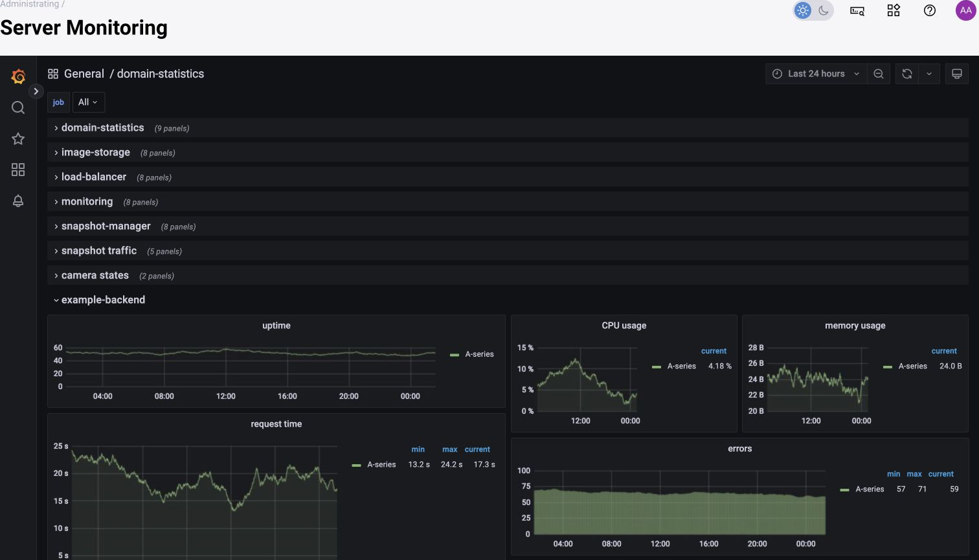Click the monitor search icon in header
Screen dimensions: 979x560
tap(857, 10)
